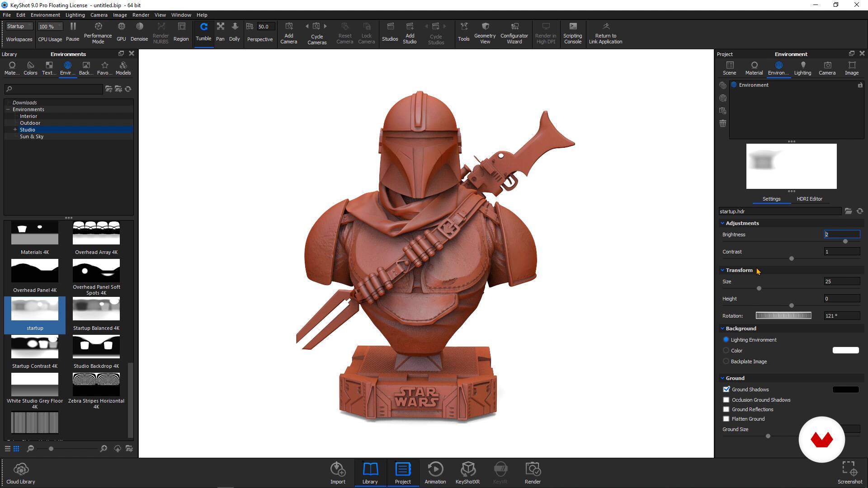Collapse the Environments tree node
This screenshot has width=868, height=488.
[8, 109]
